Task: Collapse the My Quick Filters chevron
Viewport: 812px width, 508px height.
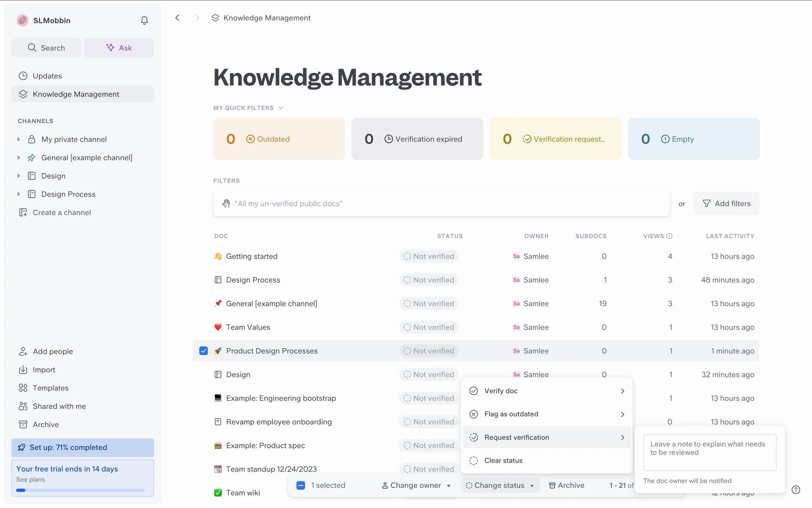Action: coord(281,108)
